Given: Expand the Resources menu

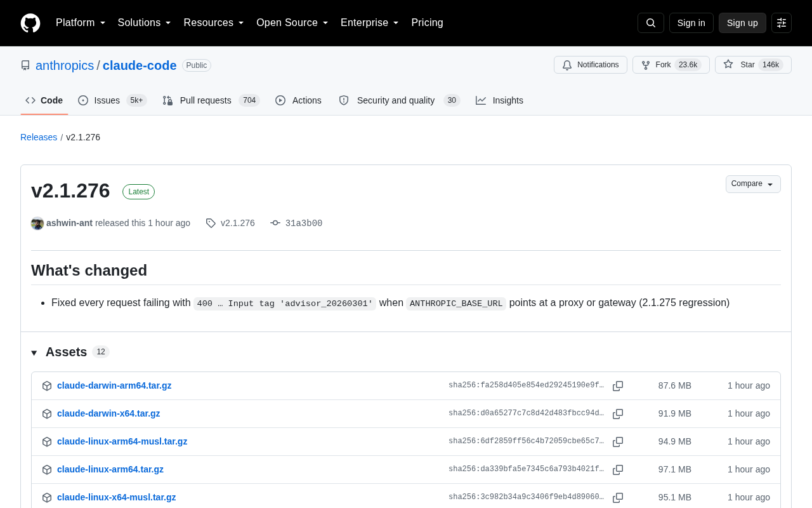Looking at the screenshot, I should tap(214, 23).
